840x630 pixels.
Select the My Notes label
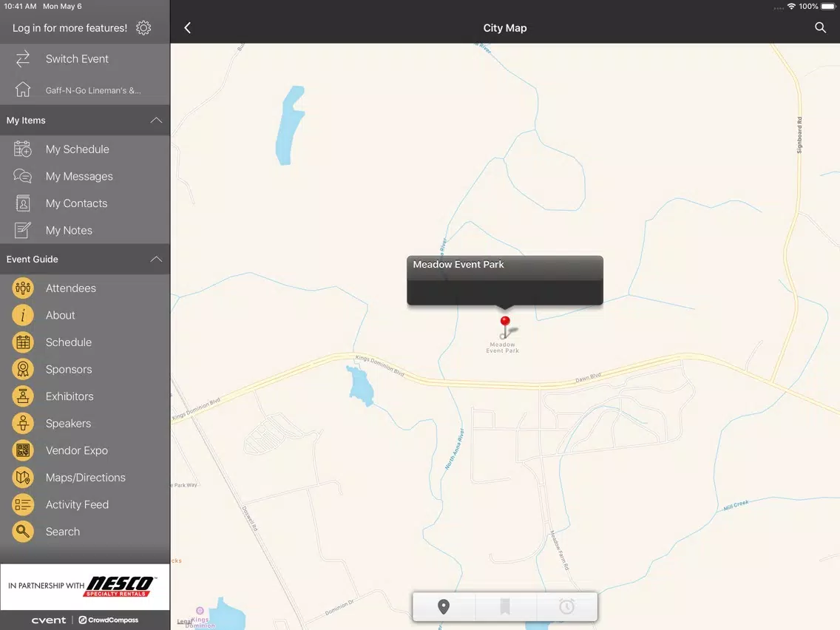pos(69,231)
